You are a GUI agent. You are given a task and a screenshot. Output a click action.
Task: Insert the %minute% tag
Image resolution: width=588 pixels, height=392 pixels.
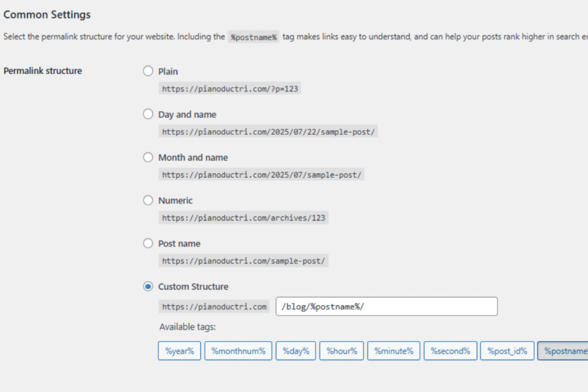coord(394,351)
